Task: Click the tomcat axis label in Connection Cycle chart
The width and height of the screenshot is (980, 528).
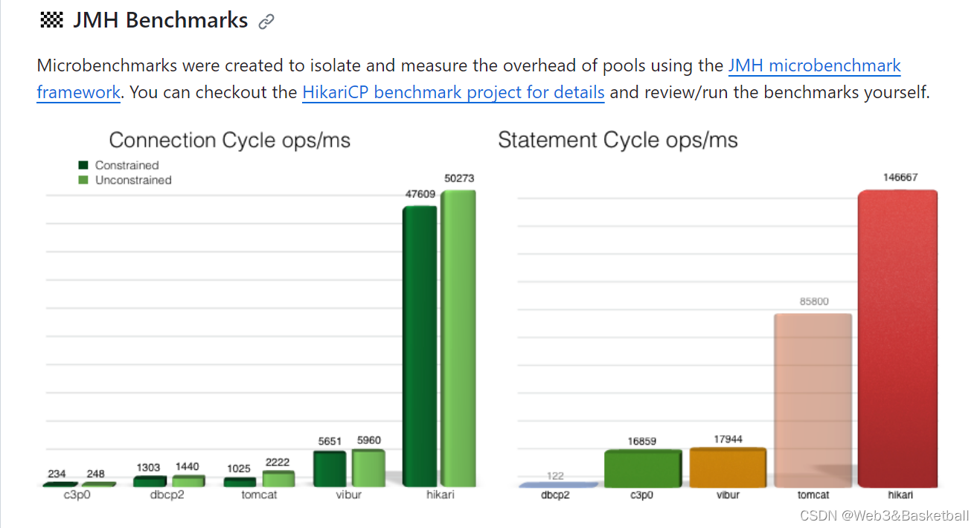Action: 258,495
